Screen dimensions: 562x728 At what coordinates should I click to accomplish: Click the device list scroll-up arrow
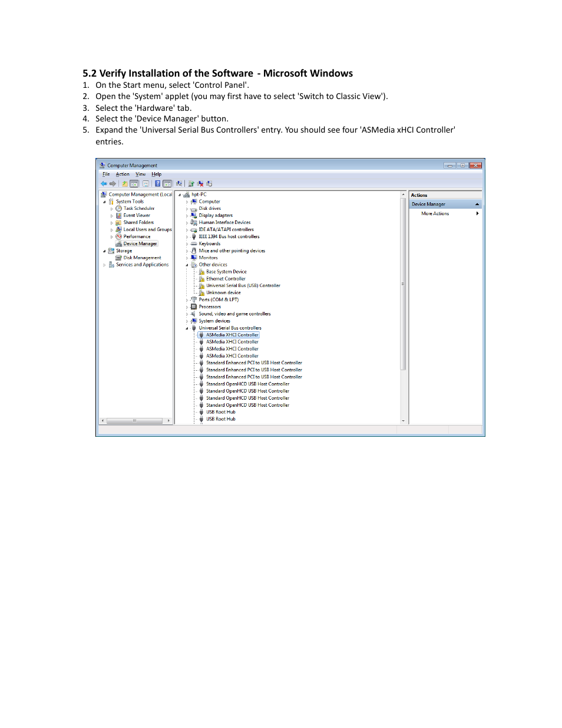pos(404,195)
